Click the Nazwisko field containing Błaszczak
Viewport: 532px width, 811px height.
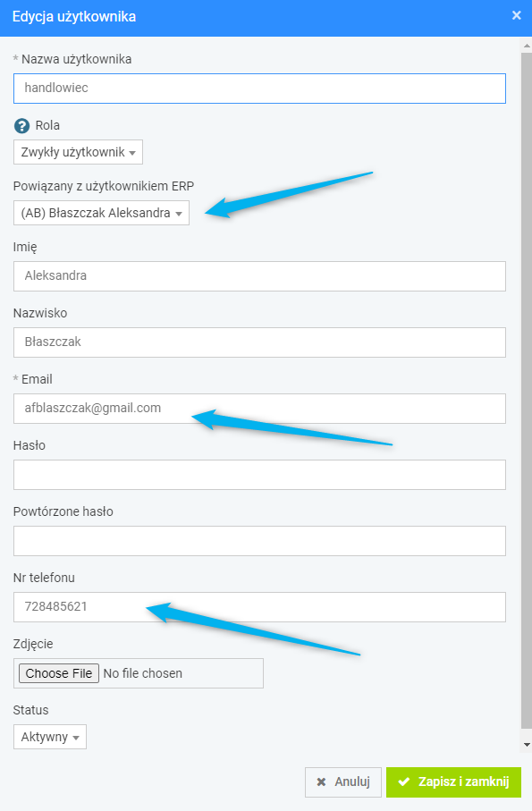click(259, 342)
